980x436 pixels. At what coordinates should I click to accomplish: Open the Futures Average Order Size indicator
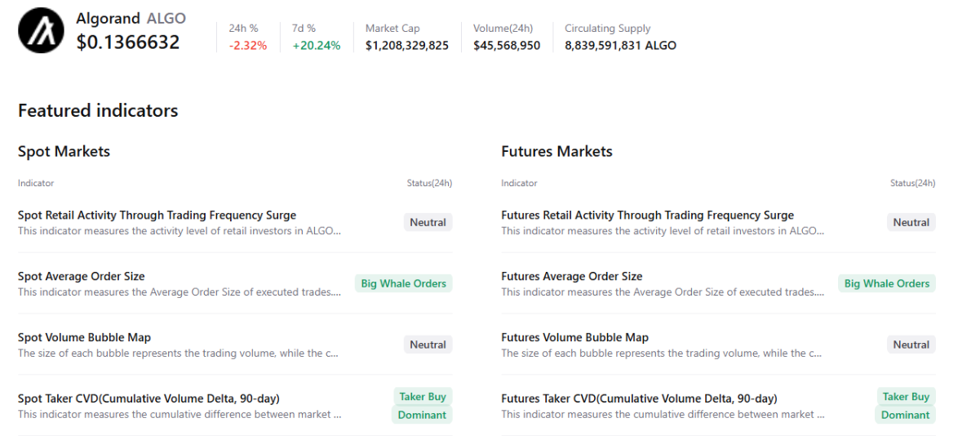pyautogui.click(x=571, y=277)
